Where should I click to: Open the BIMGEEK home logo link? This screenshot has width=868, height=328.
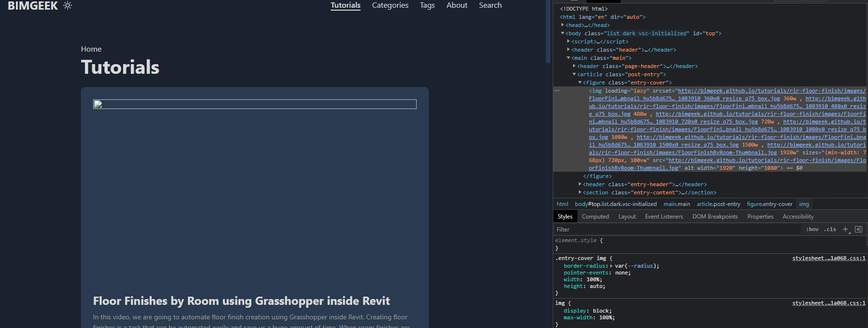coord(32,6)
